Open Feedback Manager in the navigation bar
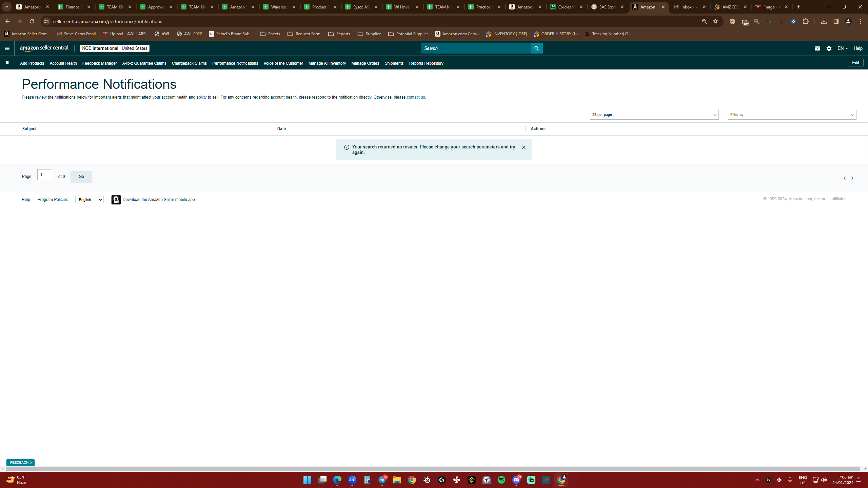This screenshot has width=868, height=488. [x=99, y=63]
